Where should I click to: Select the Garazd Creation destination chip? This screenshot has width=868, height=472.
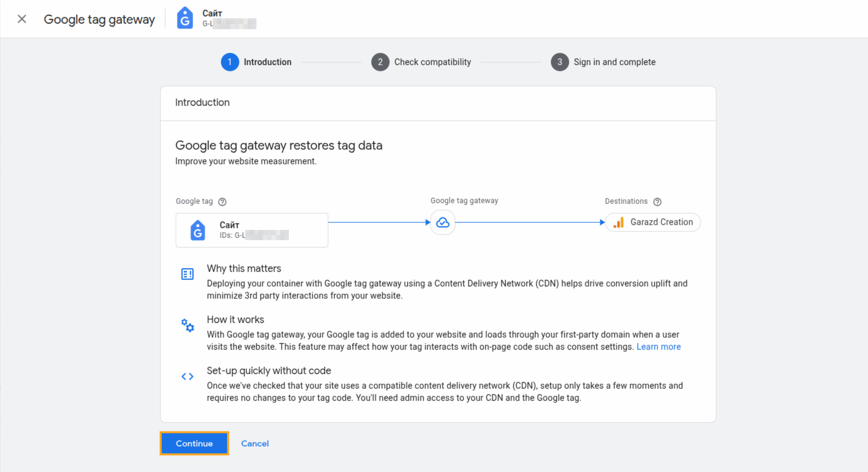click(653, 222)
